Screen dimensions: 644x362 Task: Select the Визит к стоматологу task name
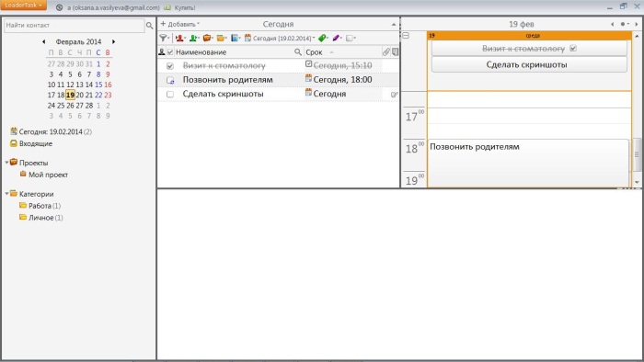[x=224, y=65]
